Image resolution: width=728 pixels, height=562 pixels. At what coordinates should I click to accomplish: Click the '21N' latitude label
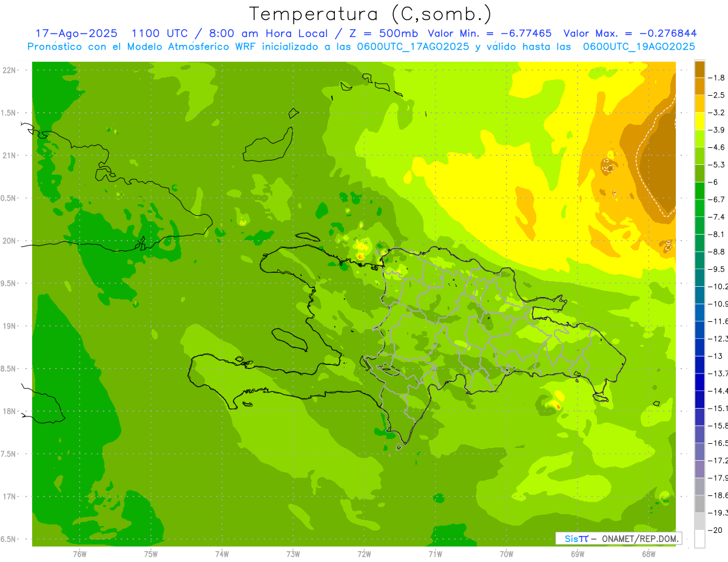coord(10,155)
